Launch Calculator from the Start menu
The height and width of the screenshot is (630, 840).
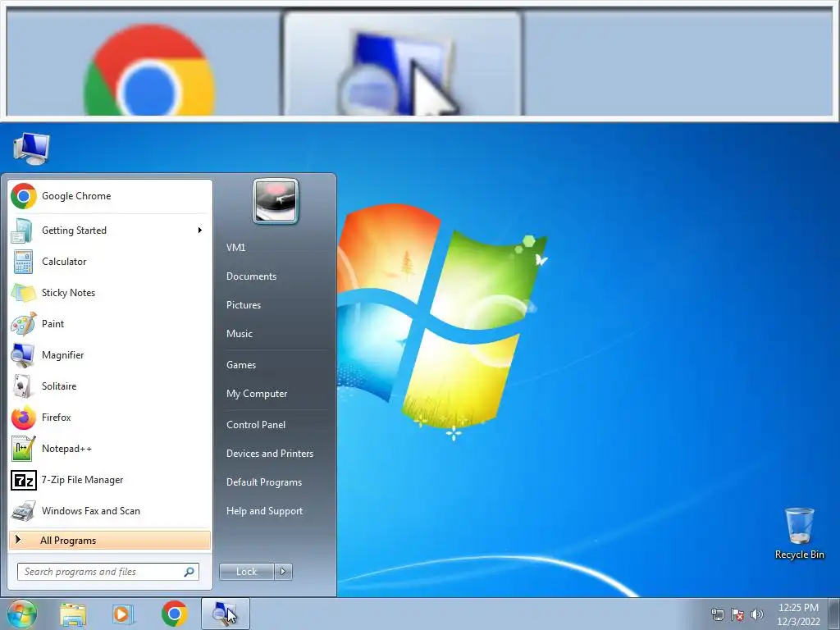(110, 262)
